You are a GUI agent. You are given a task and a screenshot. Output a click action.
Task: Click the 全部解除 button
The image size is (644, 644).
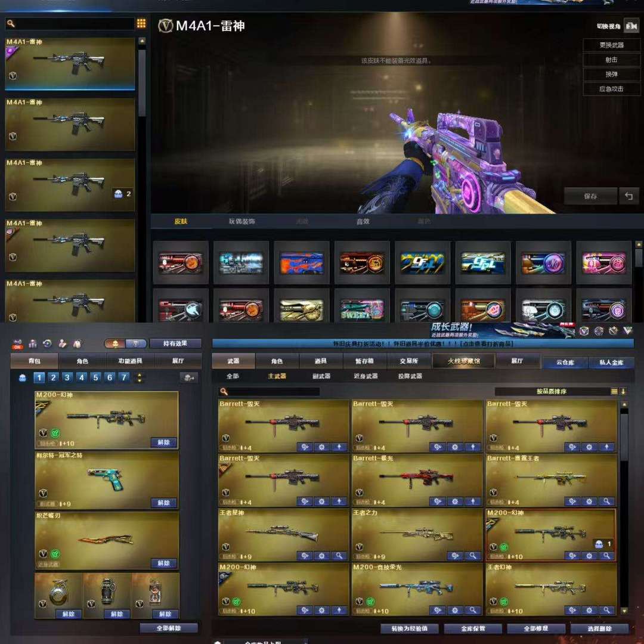point(169,628)
